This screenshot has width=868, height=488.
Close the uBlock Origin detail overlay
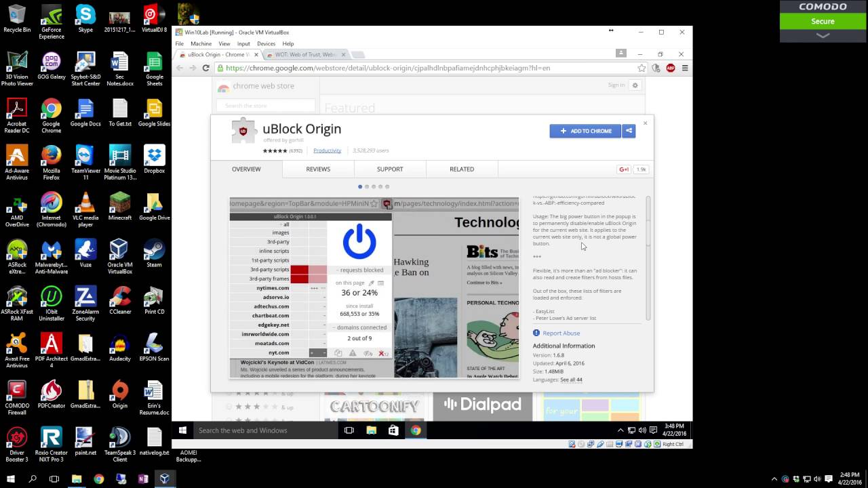point(645,123)
